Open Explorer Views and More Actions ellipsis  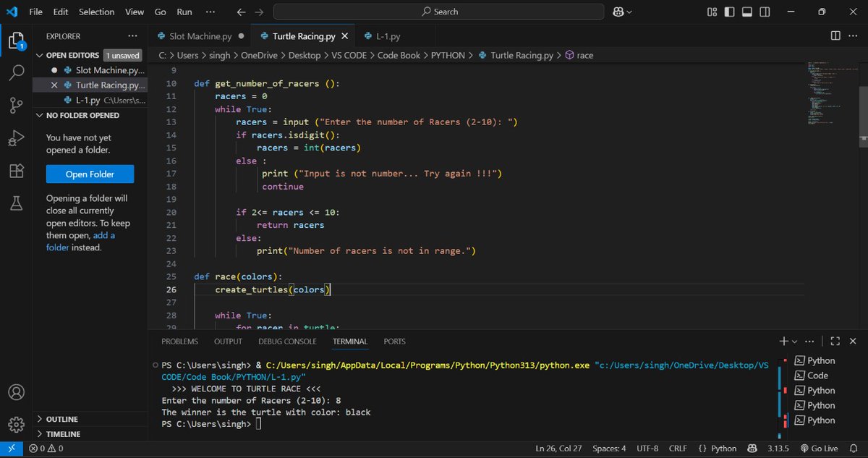click(132, 35)
